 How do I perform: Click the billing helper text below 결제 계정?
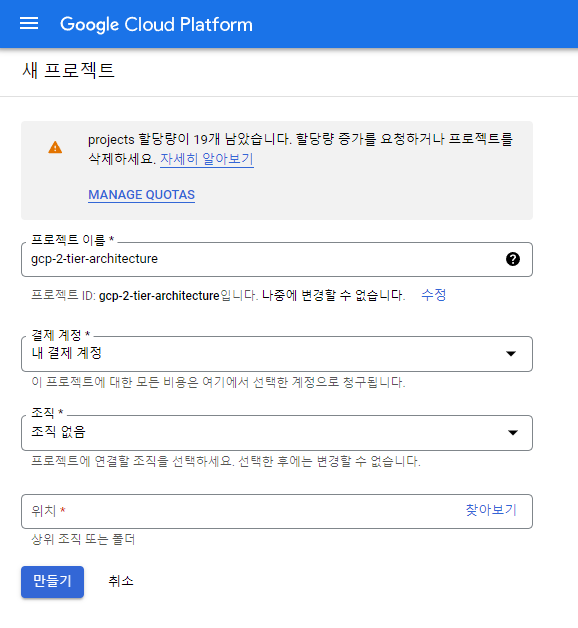tap(218, 382)
